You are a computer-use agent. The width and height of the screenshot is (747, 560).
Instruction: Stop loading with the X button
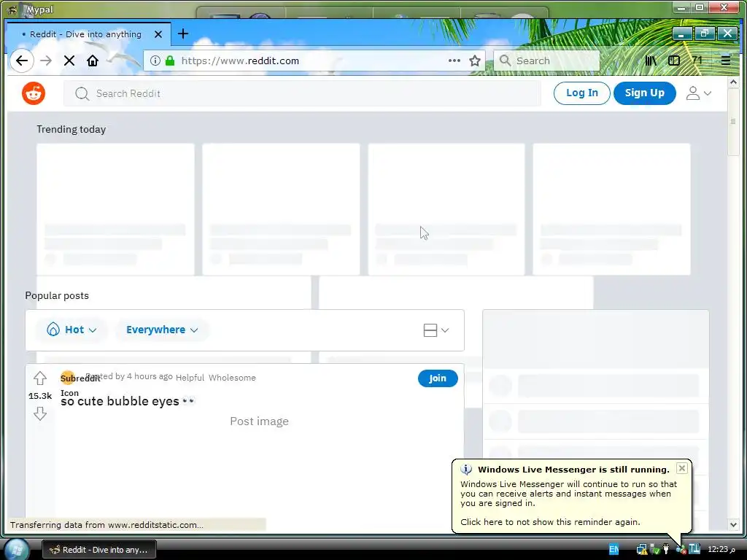69,61
